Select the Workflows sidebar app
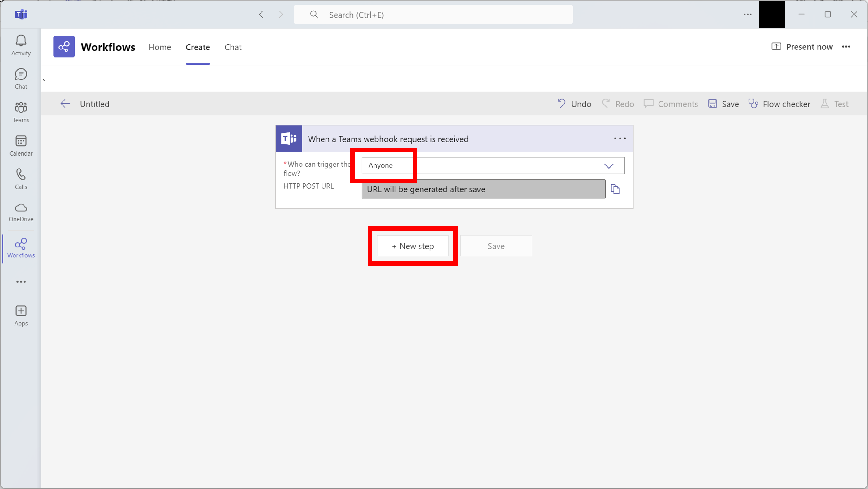The width and height of the screenshot is (868, 489). 21,248
